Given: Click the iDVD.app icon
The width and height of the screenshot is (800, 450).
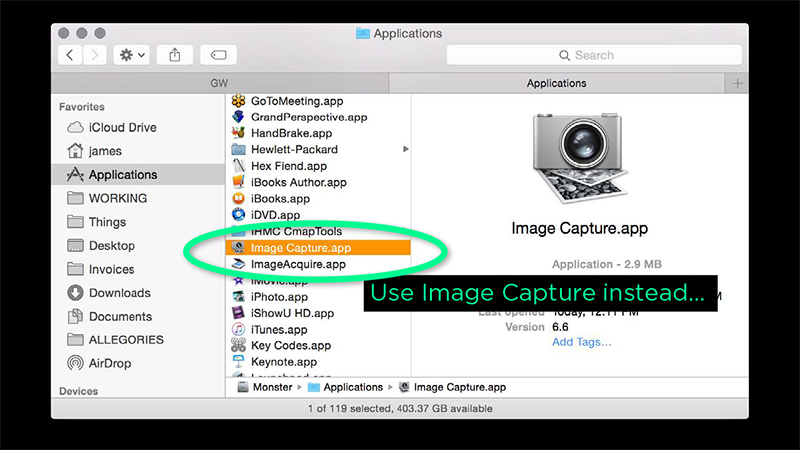Looking at the screenshot, I should tap(238, 215).
